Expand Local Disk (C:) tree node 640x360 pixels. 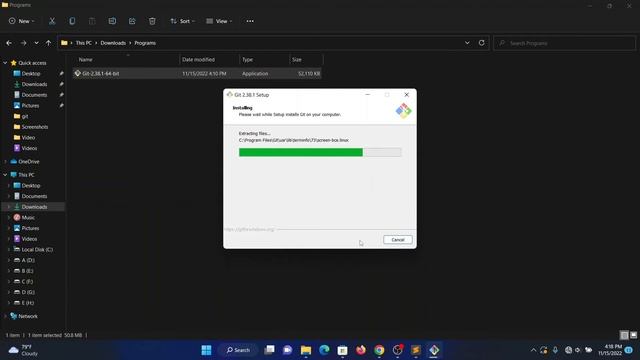(x=9, y=249)
